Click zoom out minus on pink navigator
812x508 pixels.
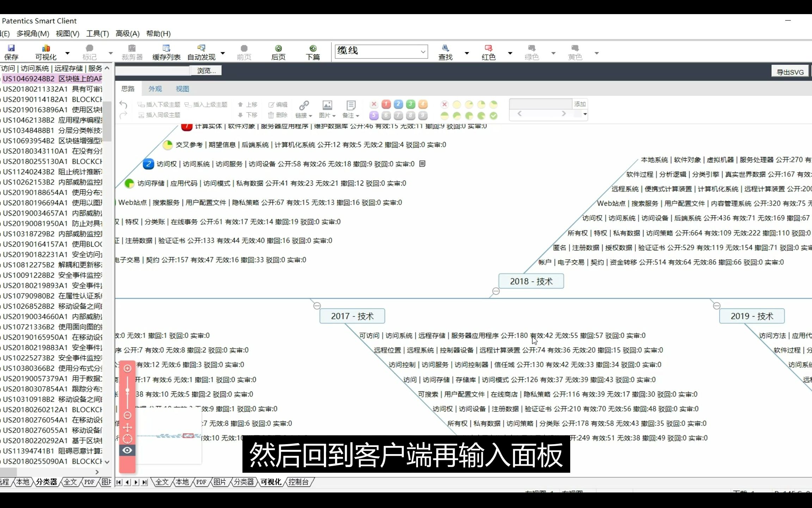click(128, 415)
